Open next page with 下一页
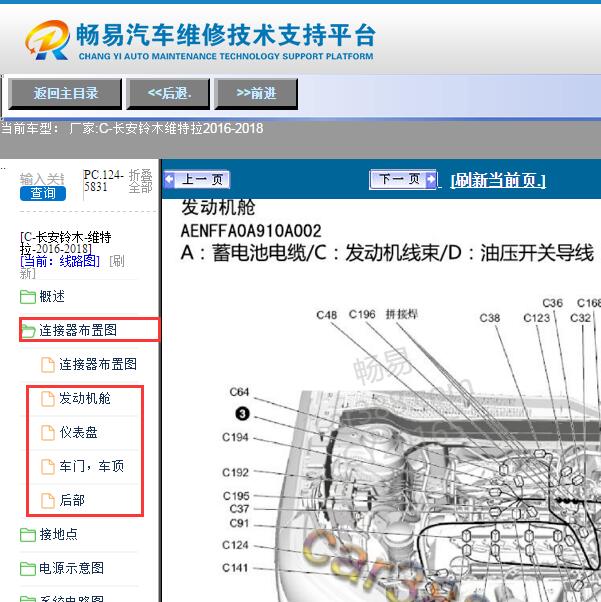The height and width of the screenshot is (602, 601). point(403,179)
